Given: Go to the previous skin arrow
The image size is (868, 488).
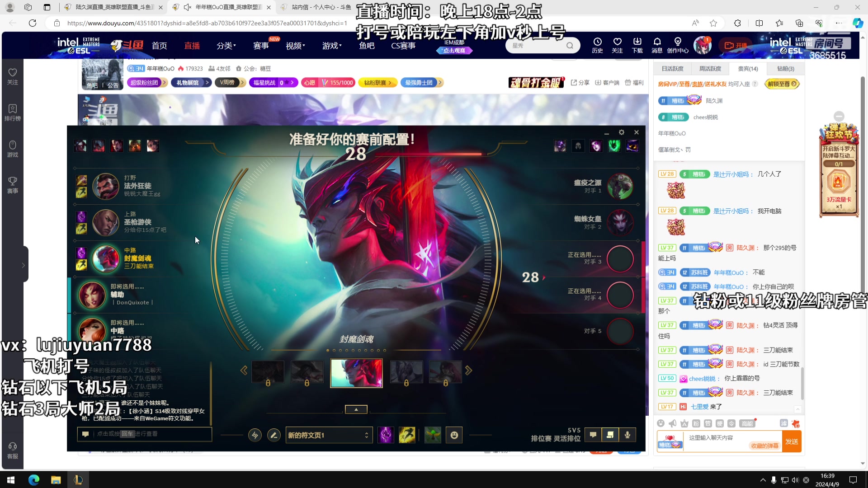Looking at the screenshot, I should click(x=244, y=371).
